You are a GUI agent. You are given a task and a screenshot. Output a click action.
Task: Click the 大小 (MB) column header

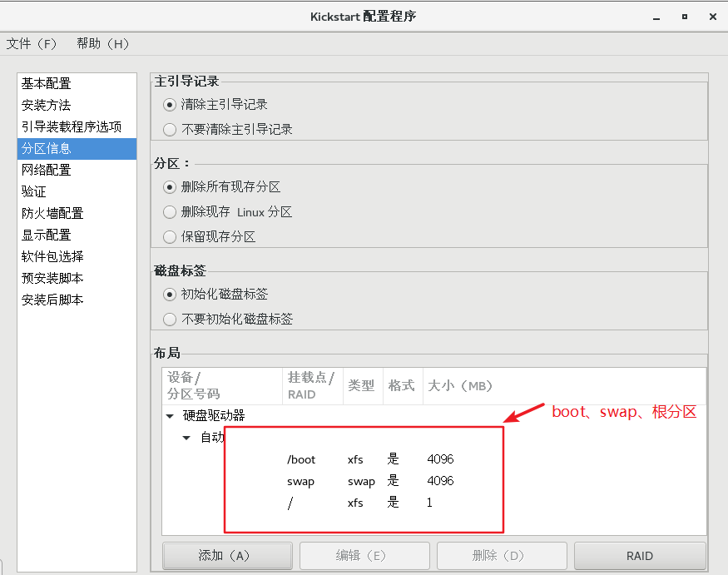564,386
